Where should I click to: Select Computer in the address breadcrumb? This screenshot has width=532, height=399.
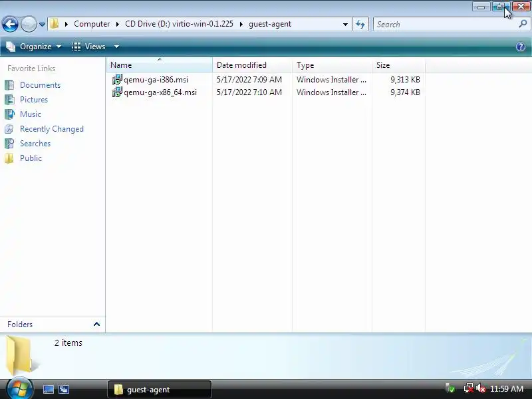point(92,24)
